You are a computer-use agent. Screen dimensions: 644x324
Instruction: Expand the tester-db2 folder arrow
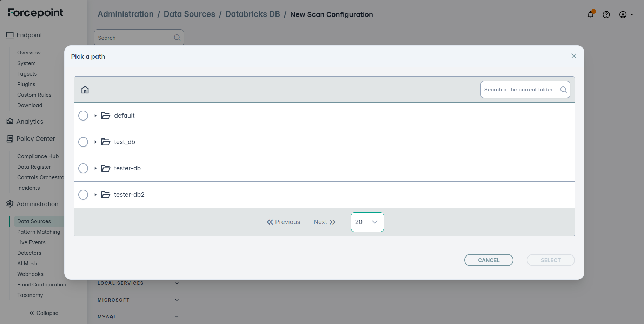pos(95,195)
